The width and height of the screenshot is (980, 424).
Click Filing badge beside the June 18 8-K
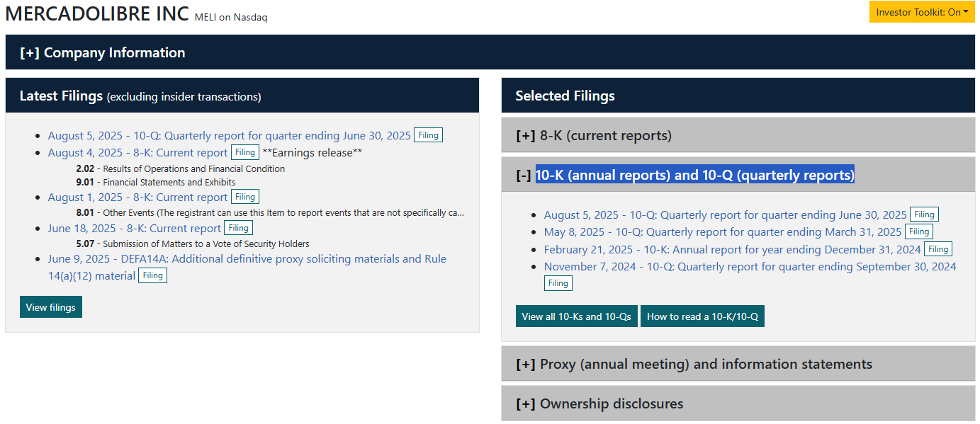coord(238,227)
